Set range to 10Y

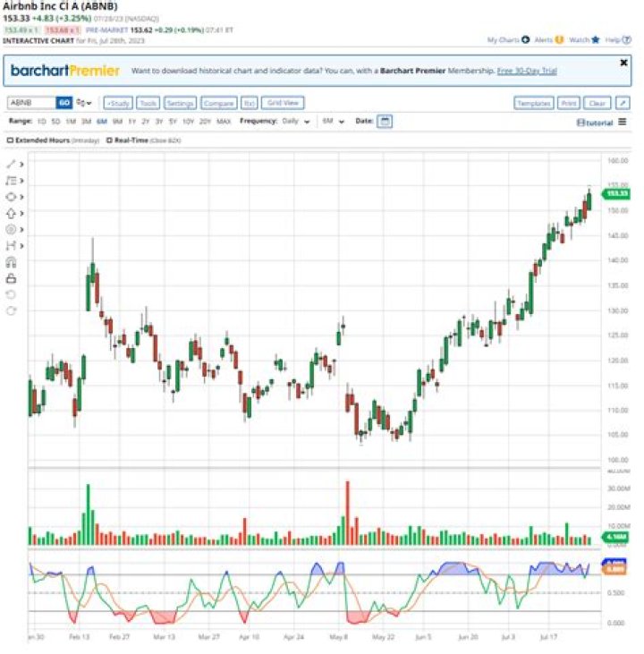coord(189,122)
